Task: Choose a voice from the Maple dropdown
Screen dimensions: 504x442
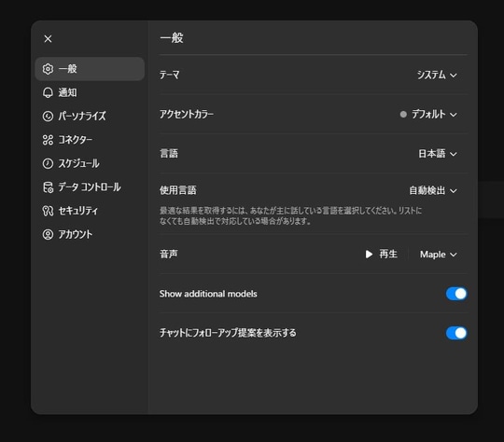Action: click(439, 255)
